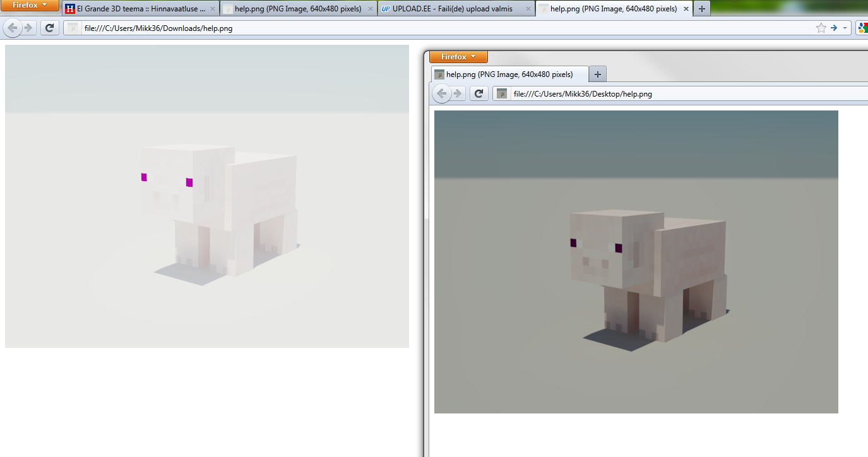Click site identity icon in right window address bar
Image resolution: width=868 pixels, height=457 pixels.
point(502,93)
